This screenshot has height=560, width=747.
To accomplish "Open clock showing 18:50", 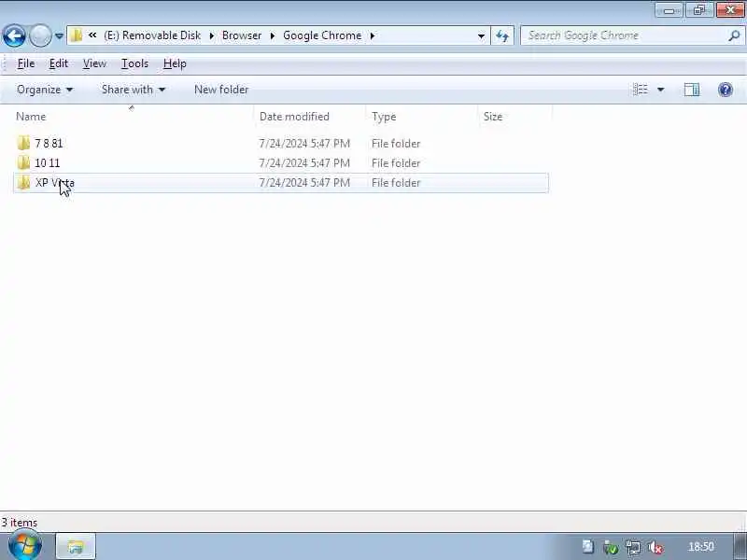I will pos(701,546).
